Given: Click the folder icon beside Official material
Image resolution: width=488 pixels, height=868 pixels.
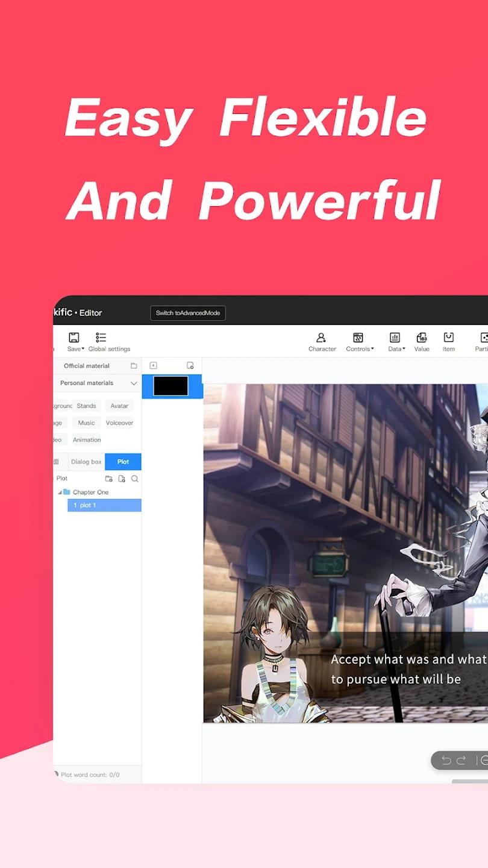Looking at the screenshot, I should coord(134,366).
